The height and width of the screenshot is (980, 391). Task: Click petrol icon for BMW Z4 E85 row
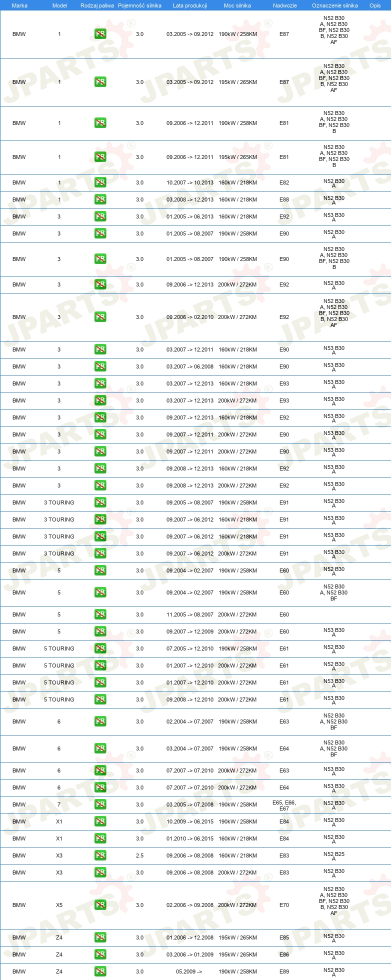100,937
